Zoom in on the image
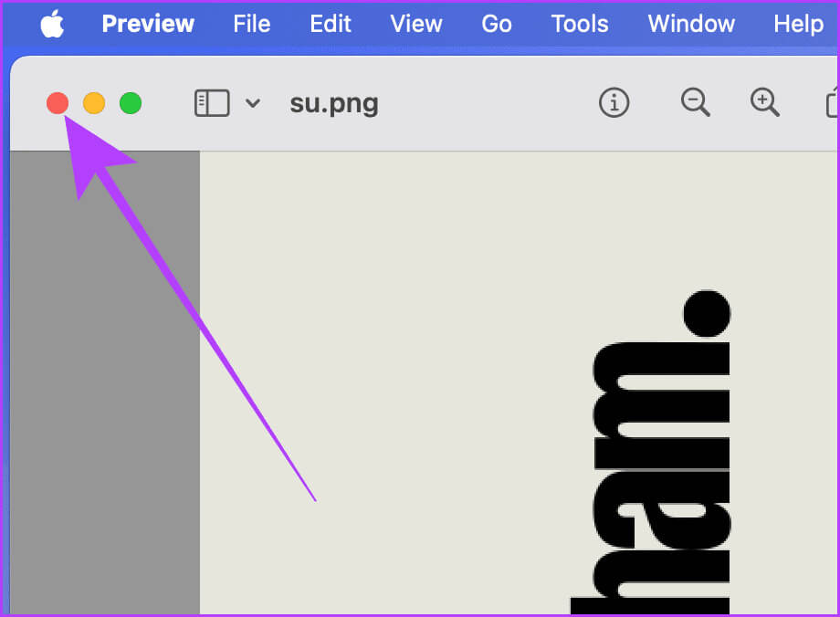Screen dimensions: 840x617 [764, 102]
